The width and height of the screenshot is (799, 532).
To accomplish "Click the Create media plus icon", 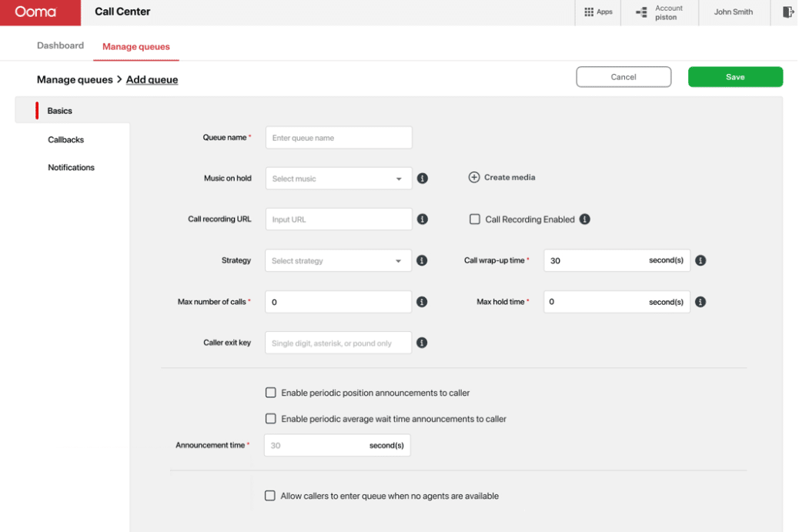I will pyautogui.click(x=474, y=177).
